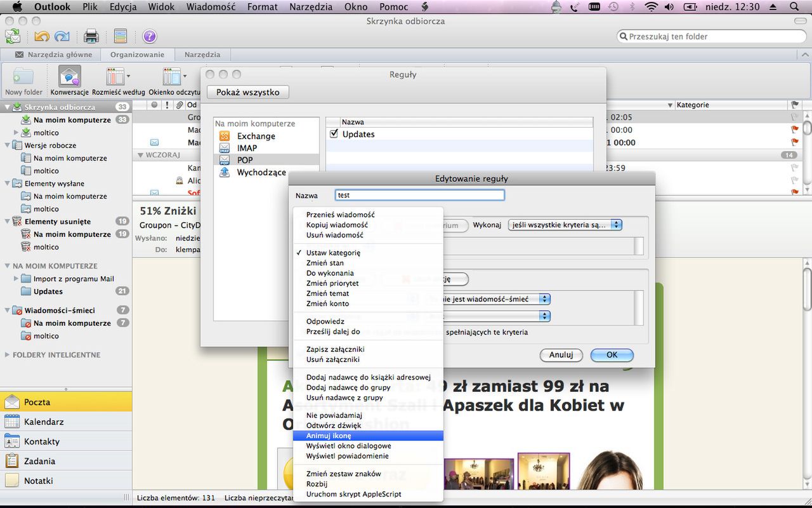812x508 pixels.
Task: Choose Nie powiadamiaj menu entry
Action: (x=368, y=415)
